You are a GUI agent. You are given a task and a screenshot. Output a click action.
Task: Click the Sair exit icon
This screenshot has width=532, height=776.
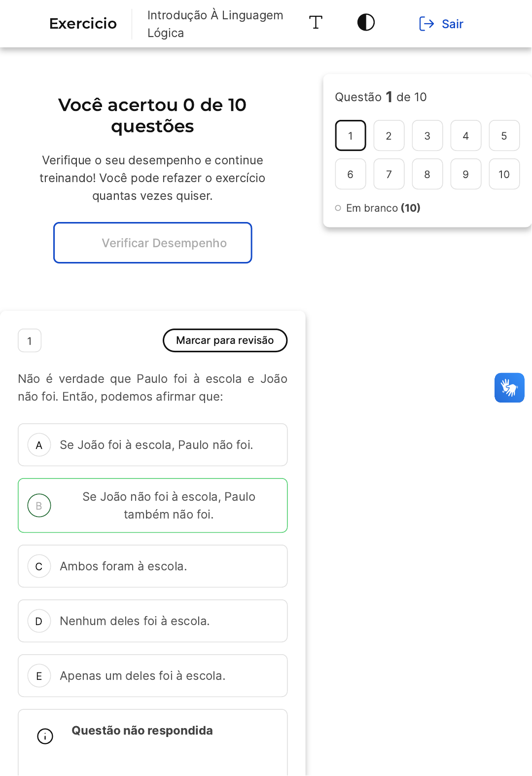426,24
